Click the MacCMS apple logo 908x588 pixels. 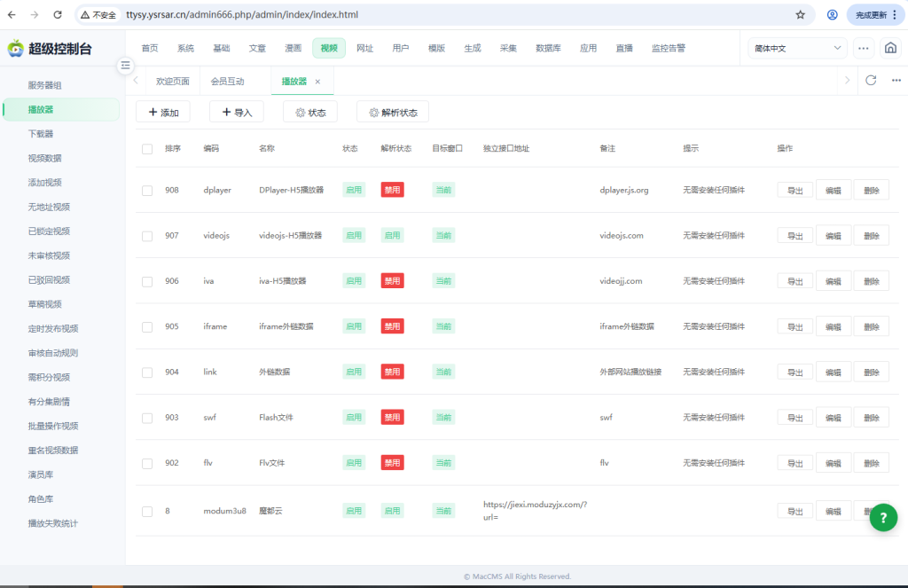[16, 49]
